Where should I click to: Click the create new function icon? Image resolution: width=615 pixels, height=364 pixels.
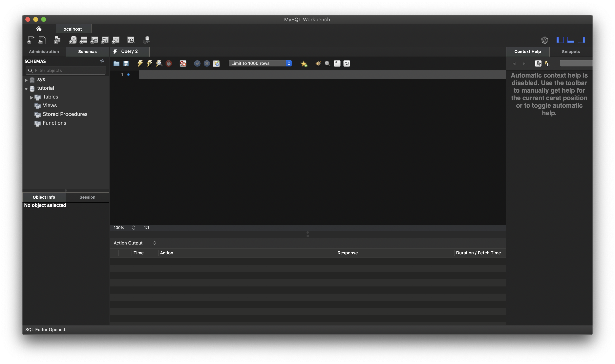coord(116,40)
